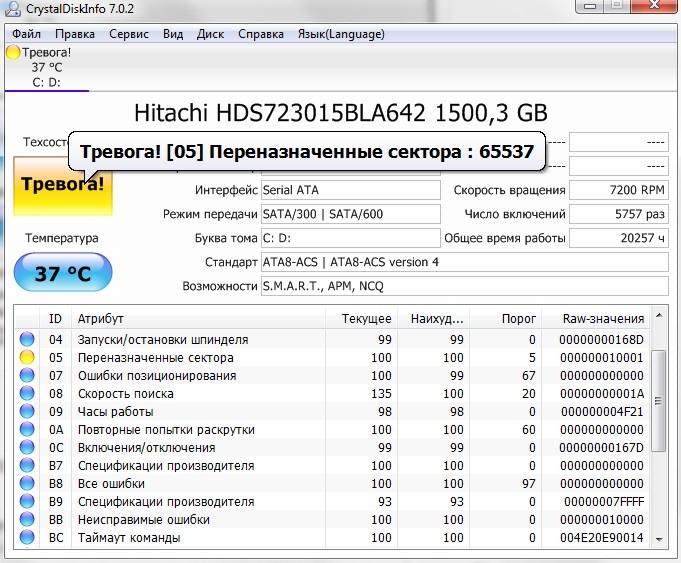
Task: Click blue status icon for attribute 04
Action: [27, 340]
